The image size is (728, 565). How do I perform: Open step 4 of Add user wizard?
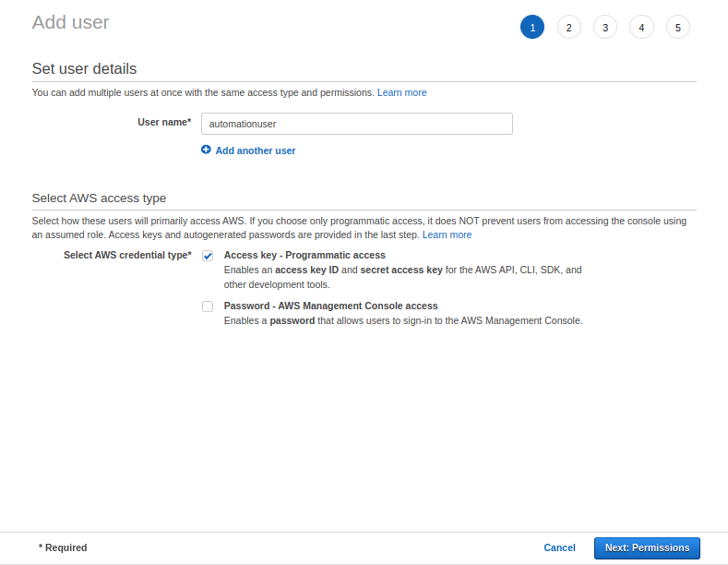coord(641,27)
